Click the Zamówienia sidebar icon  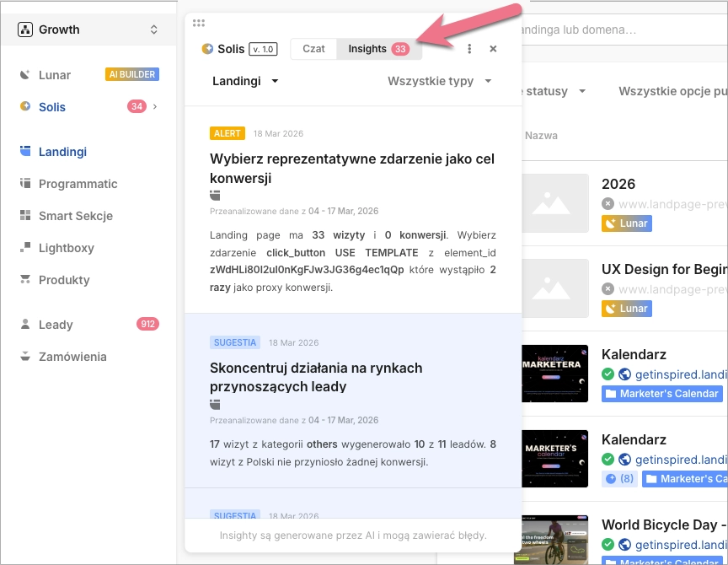coord(25,357)
